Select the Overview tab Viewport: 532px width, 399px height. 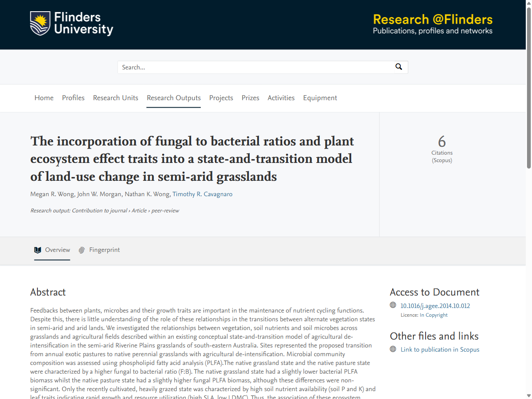coord(56,250)
